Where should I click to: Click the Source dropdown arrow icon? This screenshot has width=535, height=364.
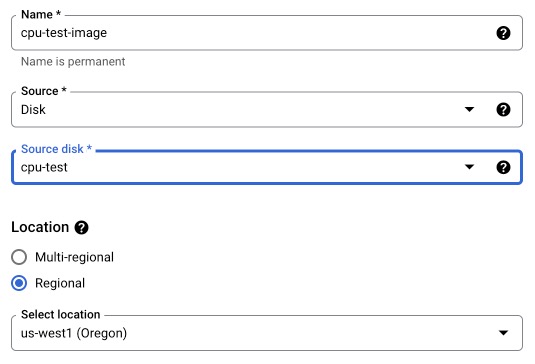point(469,110)
